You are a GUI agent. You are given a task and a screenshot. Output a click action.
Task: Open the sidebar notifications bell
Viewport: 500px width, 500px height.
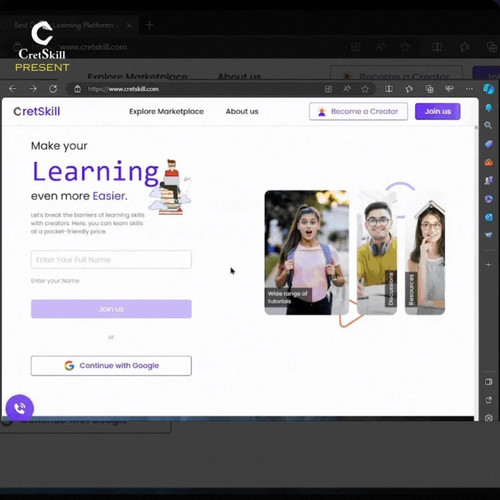tap(489, 107)
